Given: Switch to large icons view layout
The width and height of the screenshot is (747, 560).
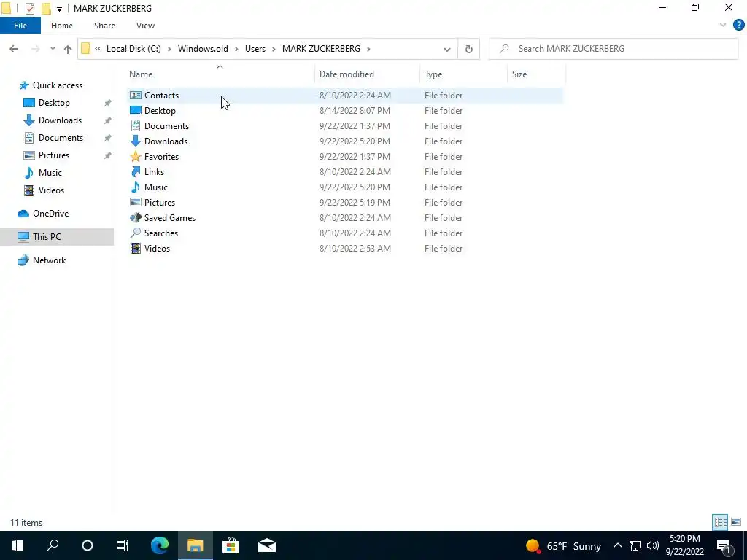Looking at the screenshot, I should [x=736, y=522].
